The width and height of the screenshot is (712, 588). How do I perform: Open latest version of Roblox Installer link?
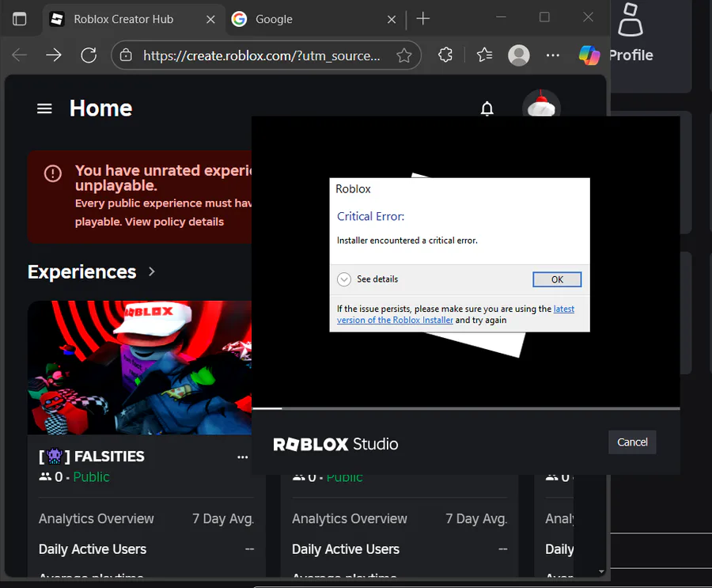456,314
